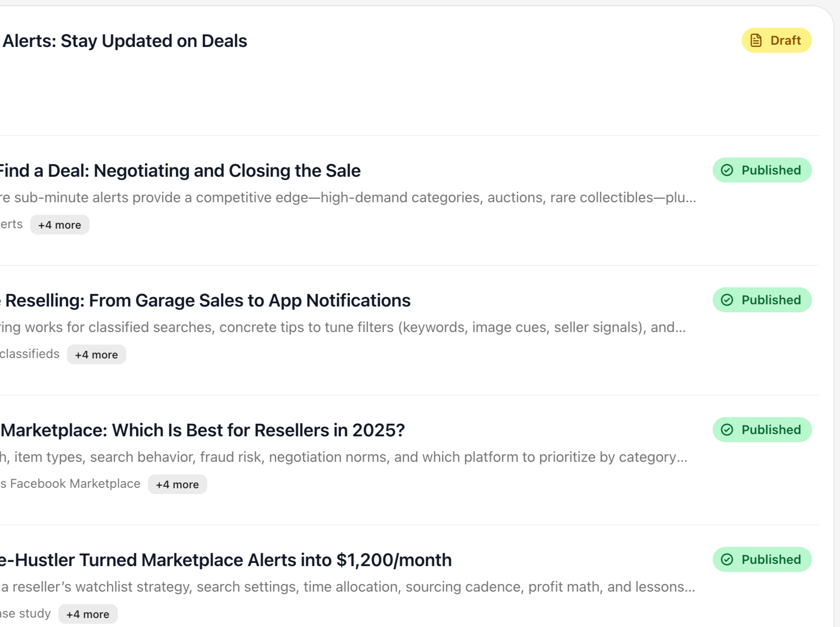
Task: Click the checkmark icon beside the first Published badge
Action: (x=728, y=170)
